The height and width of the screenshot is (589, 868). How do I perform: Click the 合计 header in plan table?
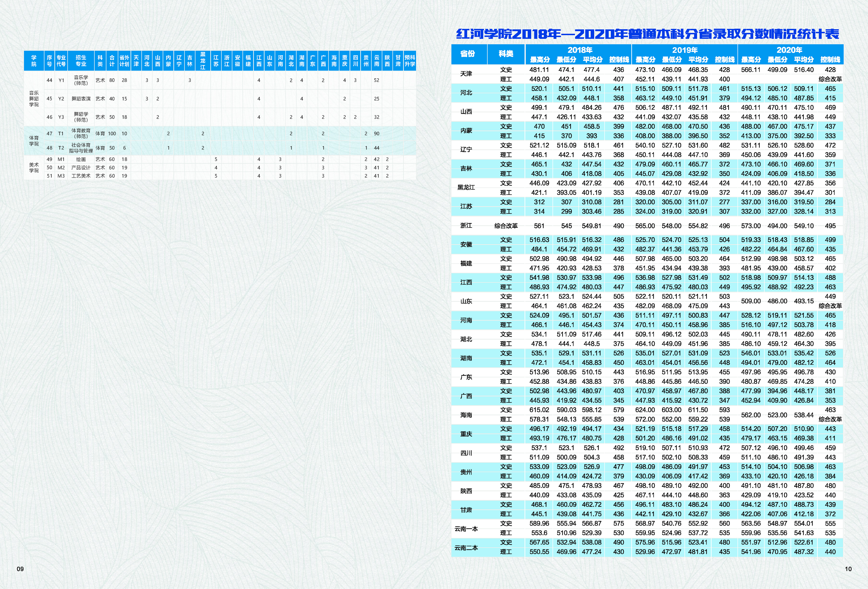click(x=112, y=61)
